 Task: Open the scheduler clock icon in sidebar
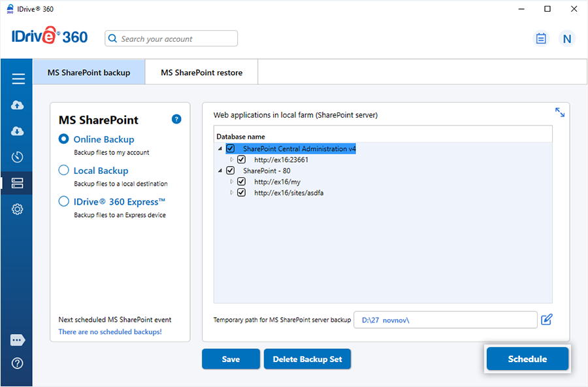pos(18,157)
